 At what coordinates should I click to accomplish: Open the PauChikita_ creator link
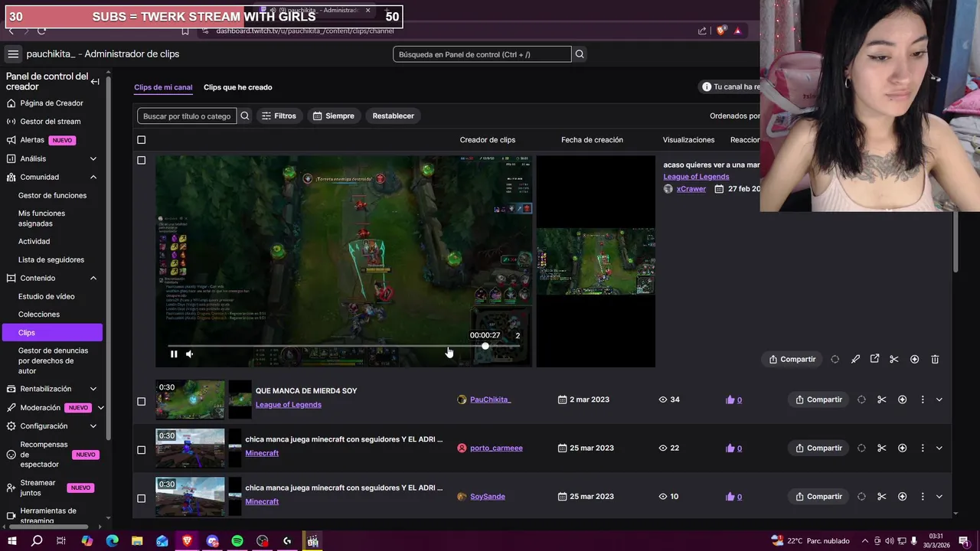[490, 399]
